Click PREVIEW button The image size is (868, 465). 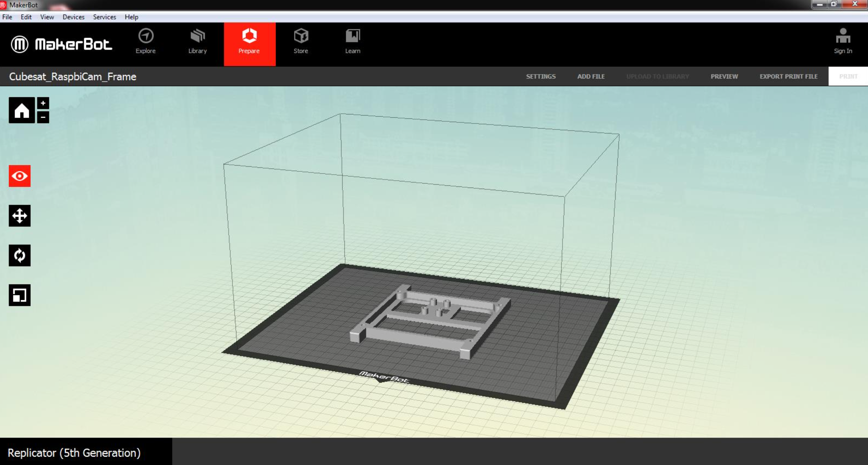tap(724, 76)
